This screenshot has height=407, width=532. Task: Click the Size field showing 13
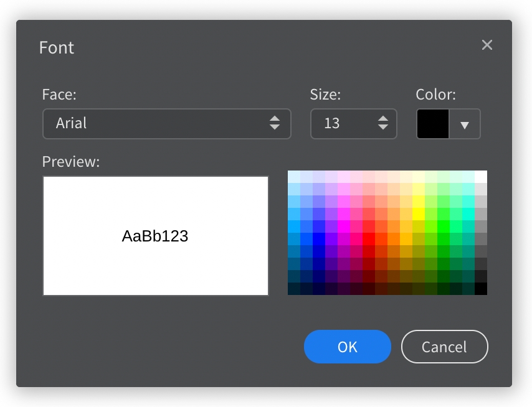(354, 124)
